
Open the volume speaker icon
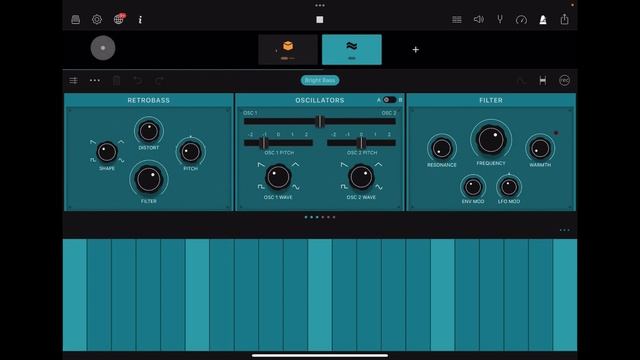pyautogui.click(x=478, y=19)
